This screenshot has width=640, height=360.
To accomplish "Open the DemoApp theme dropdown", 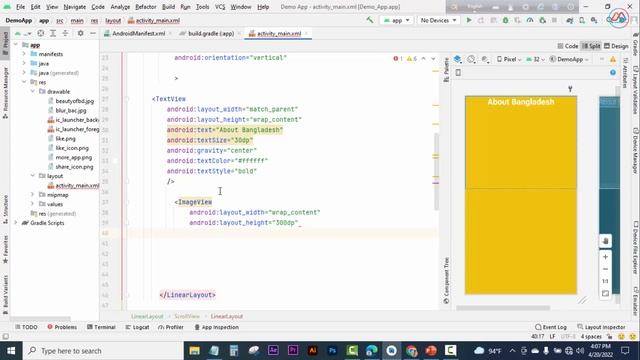I will coord(569,59).
